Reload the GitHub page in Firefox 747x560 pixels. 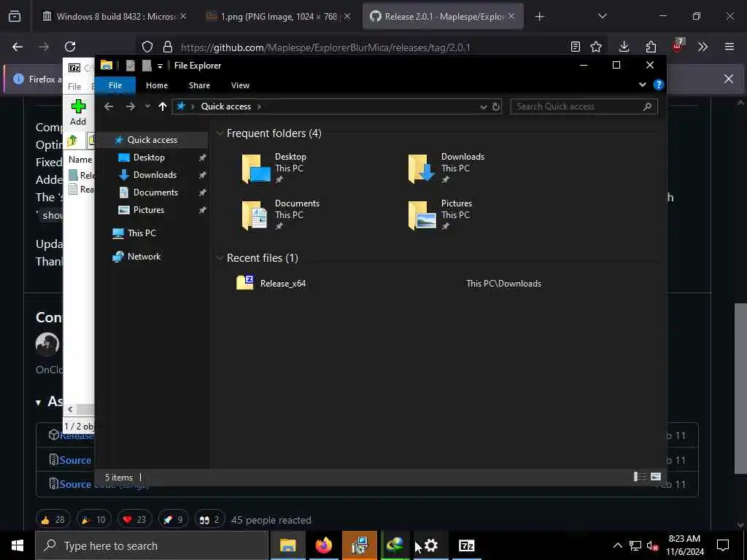[x=70, y=47]
